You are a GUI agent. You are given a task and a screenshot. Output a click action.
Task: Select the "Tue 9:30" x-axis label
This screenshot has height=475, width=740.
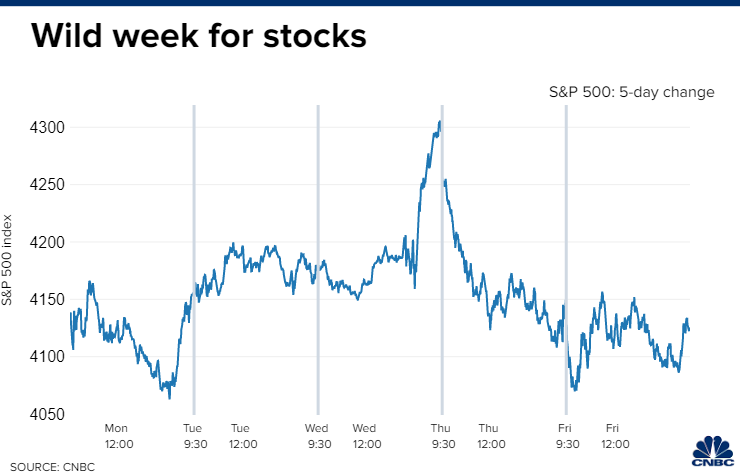[193, 435]
